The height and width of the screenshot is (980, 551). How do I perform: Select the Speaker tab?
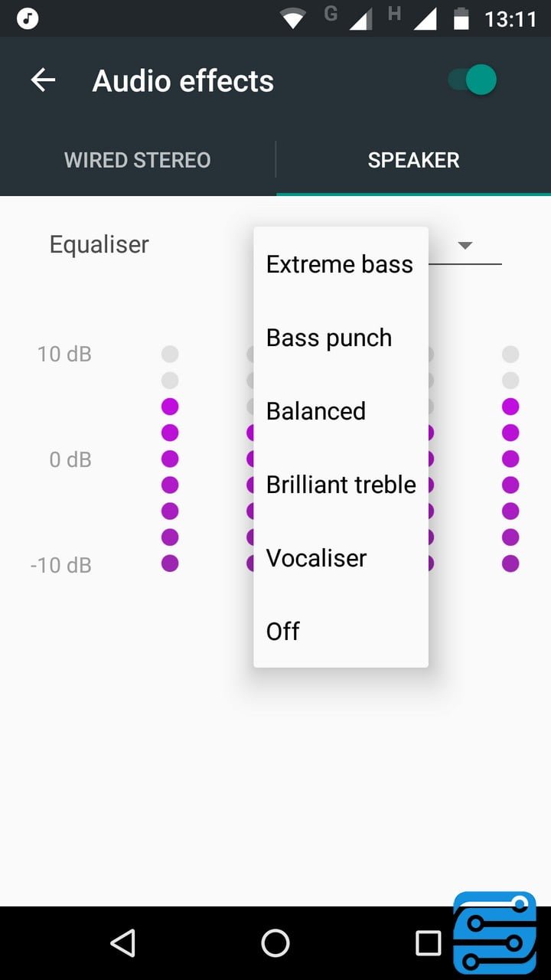(413, 160)
